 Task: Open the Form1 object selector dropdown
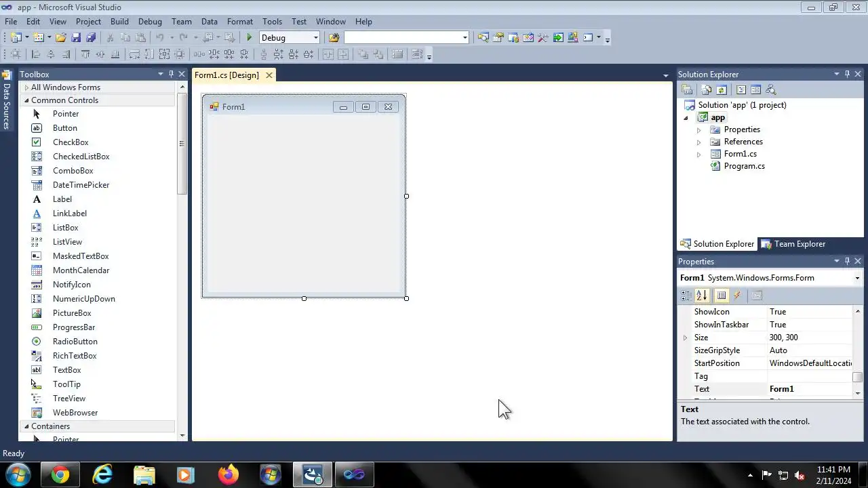point(857,278)
